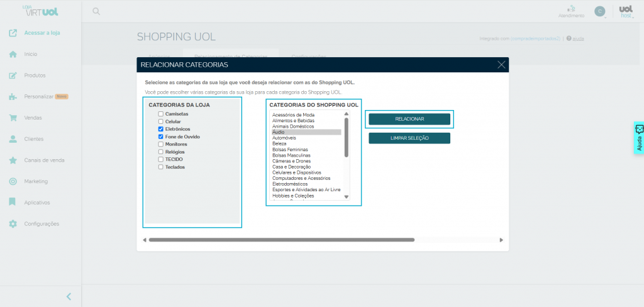Screen dimensions: 644x307
Task: Check the Teclados checkbox
Action: 161,167
